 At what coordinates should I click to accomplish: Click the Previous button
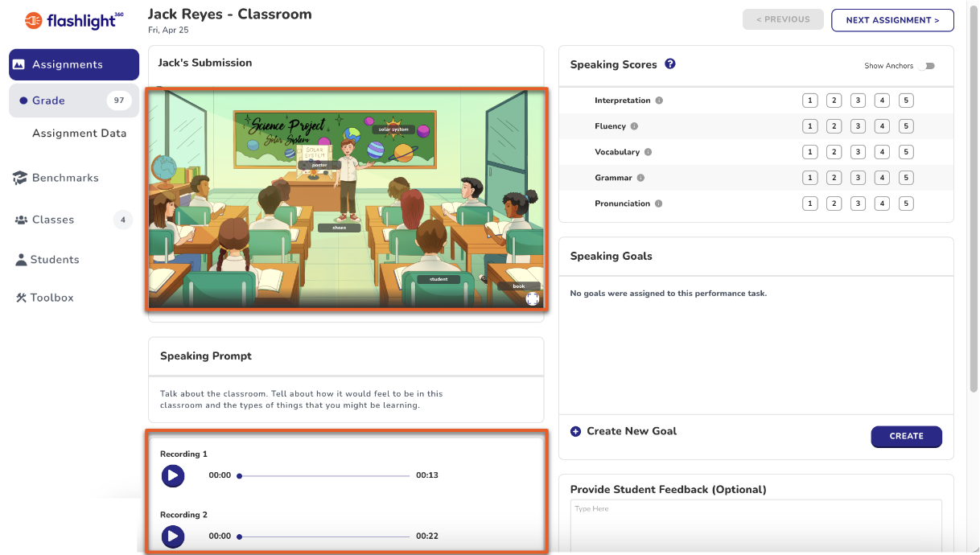[x=783, y=19]
